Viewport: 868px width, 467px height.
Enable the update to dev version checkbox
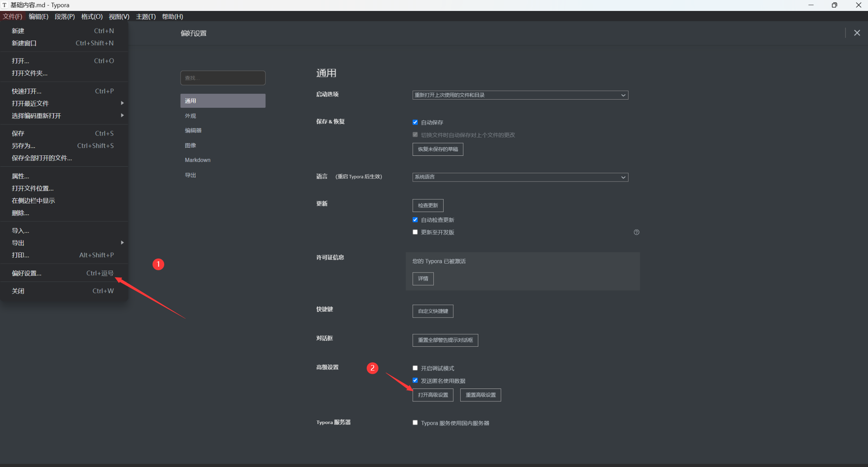(x=415, y=232)
